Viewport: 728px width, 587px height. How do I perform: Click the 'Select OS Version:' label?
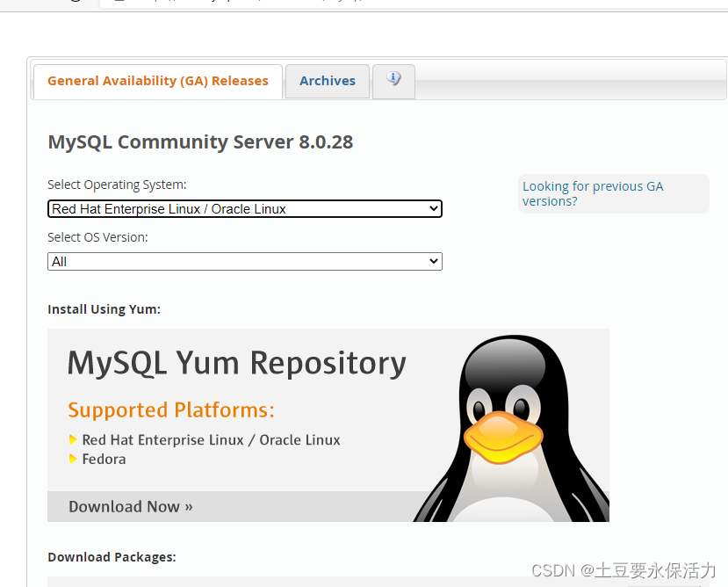[97, 237]
